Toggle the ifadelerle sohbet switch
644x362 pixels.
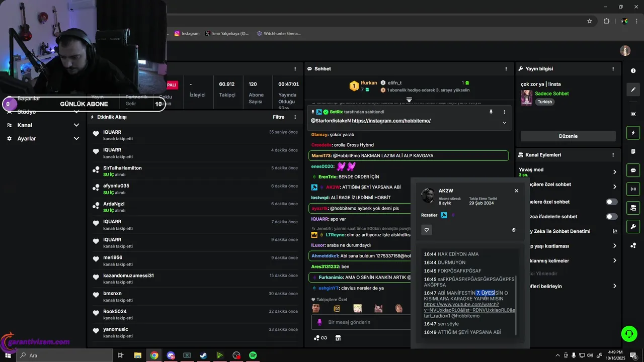[612, 217]
